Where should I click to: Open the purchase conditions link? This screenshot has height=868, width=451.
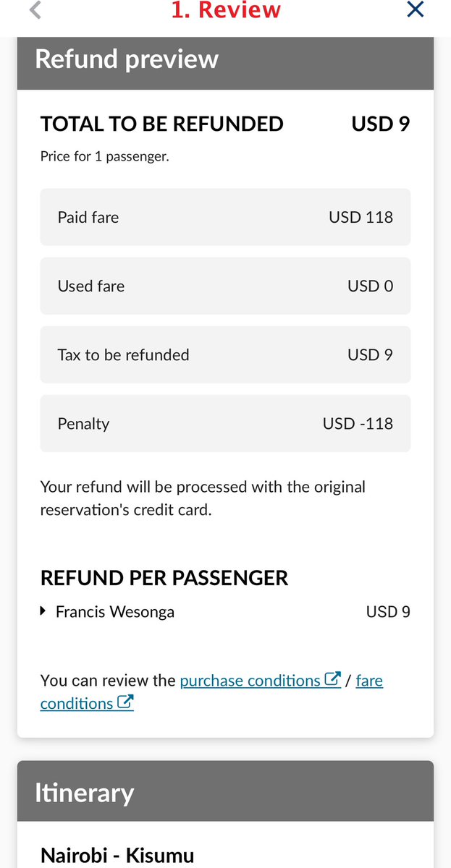[250, 681]
